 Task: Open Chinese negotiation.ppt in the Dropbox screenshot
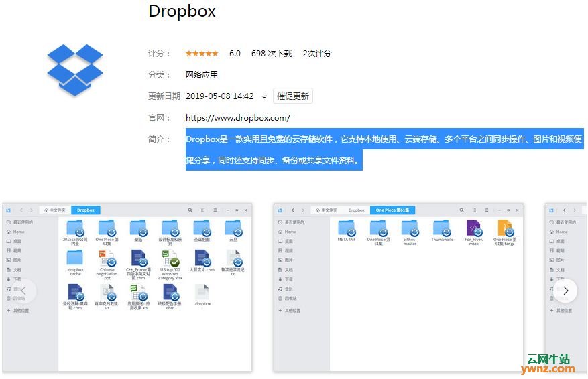(107, 264)
